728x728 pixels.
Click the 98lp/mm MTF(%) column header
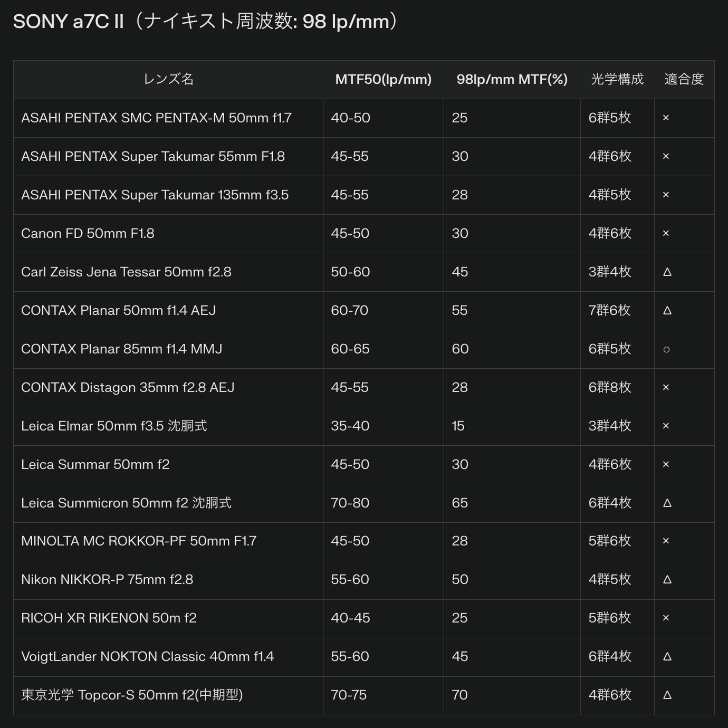(512, 79)
